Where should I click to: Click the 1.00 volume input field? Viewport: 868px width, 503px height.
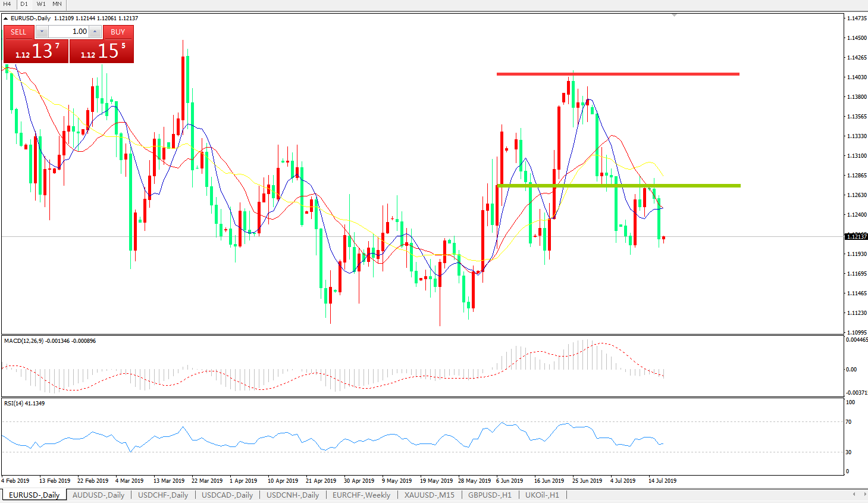click(68, 32)
